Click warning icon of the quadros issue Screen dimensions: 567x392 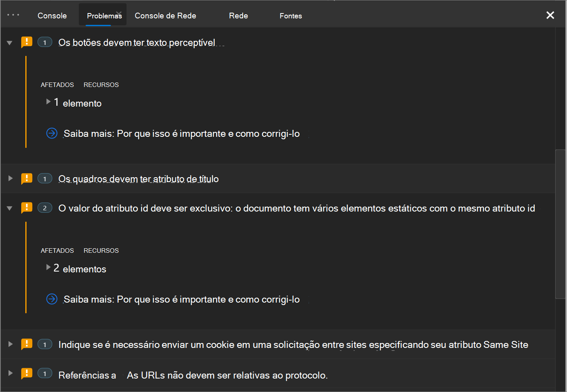click(27, 178)
